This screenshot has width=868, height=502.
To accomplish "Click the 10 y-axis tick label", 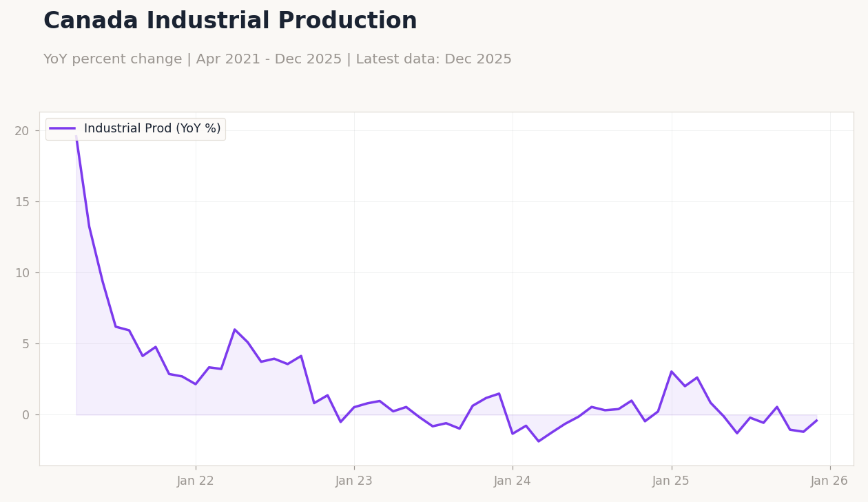I will click(x=21, y=272).
